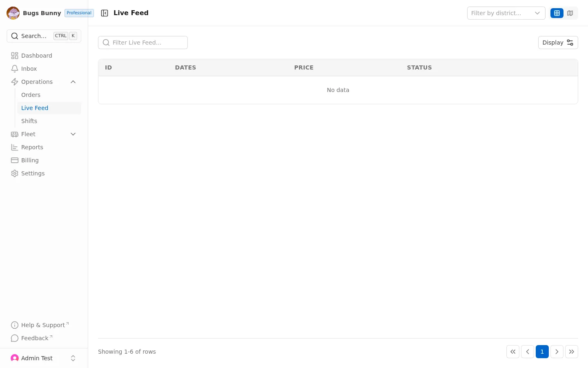
Task: Switch to map view
Action: (570, 13)
